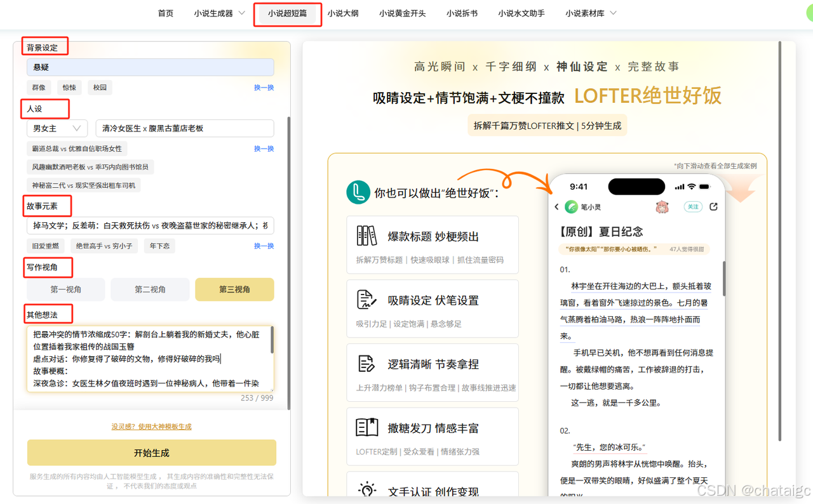Click the 逻辑清晰 节奏拿捏 feature card
The image size is (813, 504).
433,373
